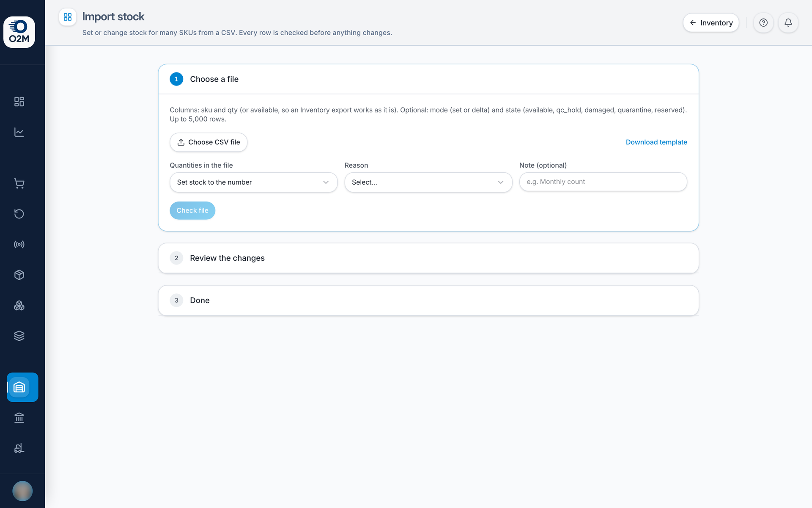This screenshot has width=812, height=508.
Task: Select the highlighted warehouse inventory icon
Action: [22, 387]
